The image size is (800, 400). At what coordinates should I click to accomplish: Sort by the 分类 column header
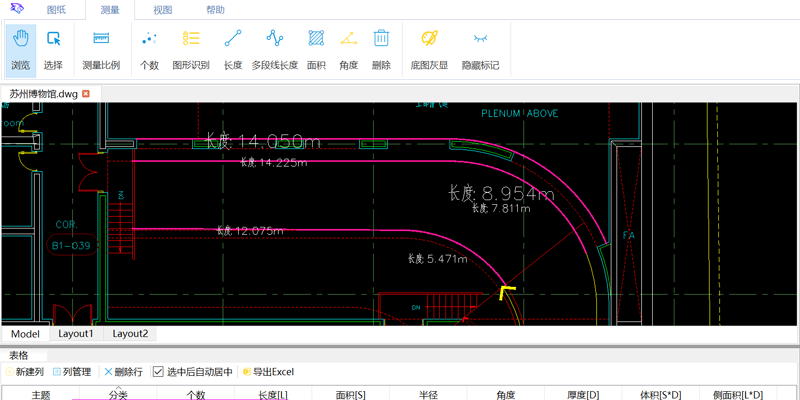coord(118,394)
